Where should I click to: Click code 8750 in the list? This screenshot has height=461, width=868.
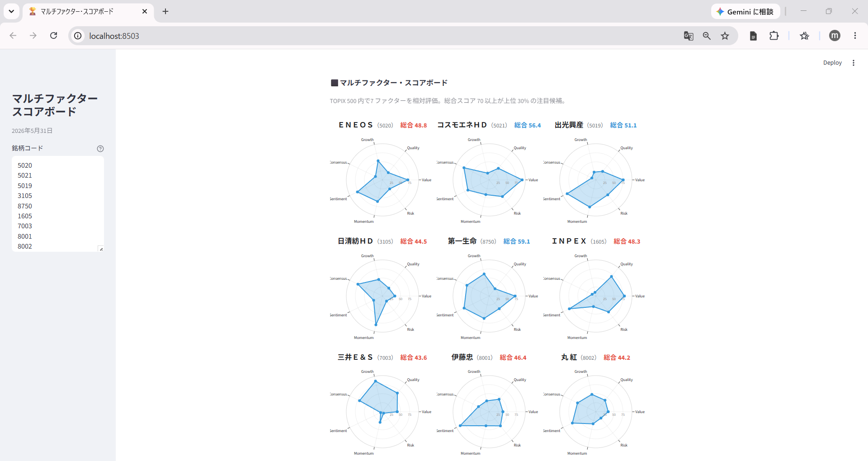click(25, 206)
